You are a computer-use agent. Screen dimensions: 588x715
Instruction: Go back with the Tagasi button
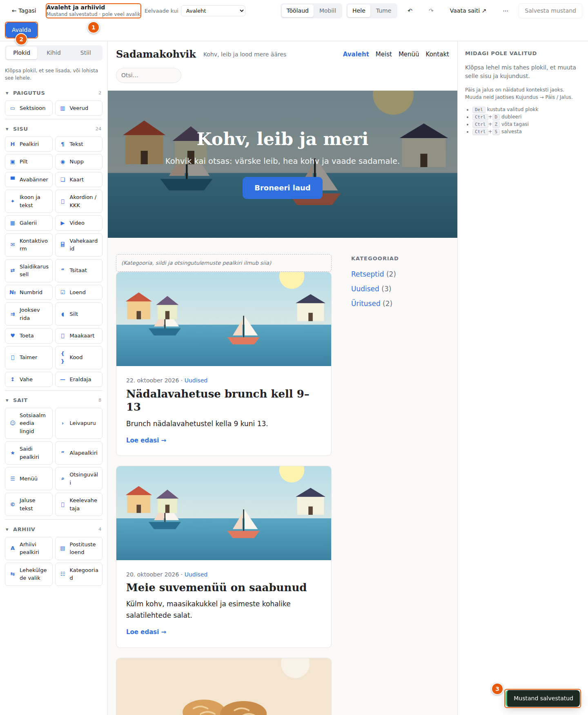24,11
